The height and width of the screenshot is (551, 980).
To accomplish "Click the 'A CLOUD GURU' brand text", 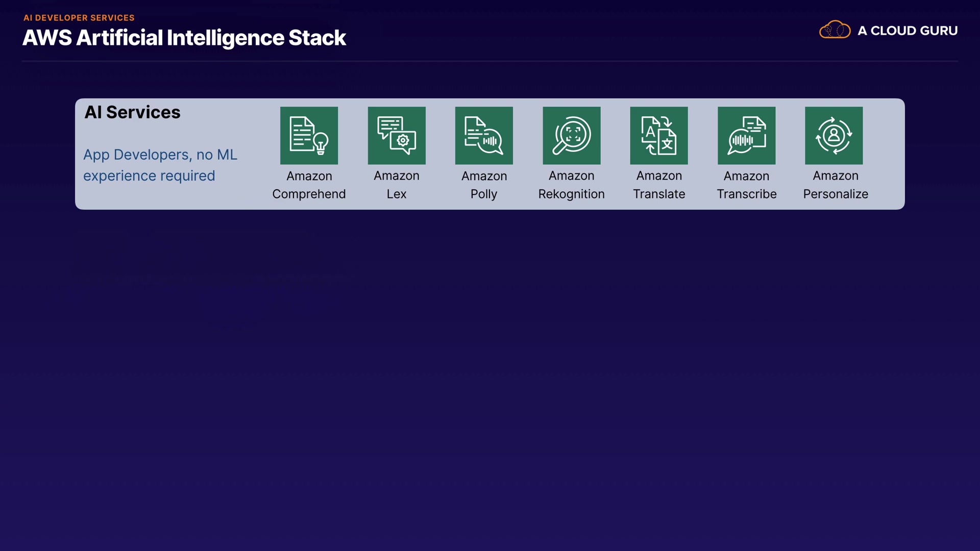I will (907, 31).
